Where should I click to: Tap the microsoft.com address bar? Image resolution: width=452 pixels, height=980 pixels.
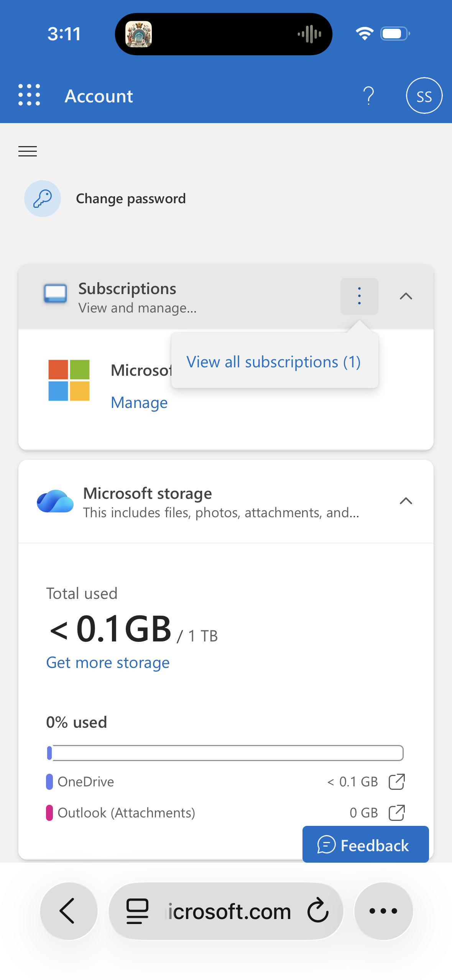click(226, 911)
